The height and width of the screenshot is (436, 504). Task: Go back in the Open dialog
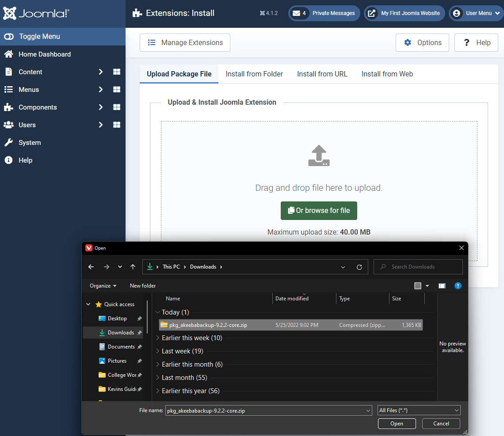[x=91, y=267]
